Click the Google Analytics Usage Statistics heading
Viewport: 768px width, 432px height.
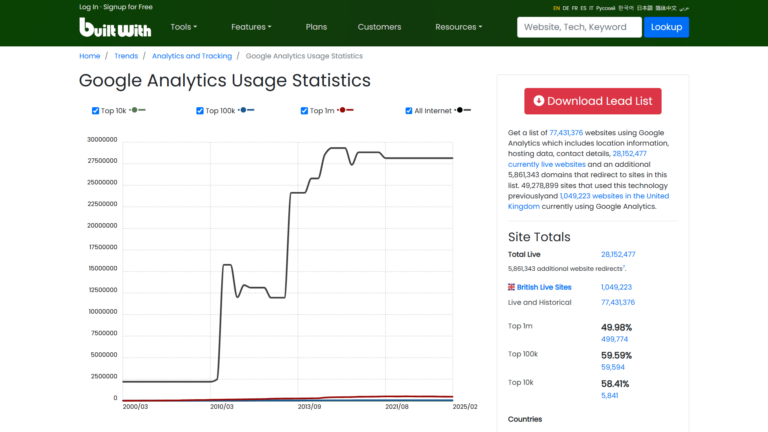(x=225, y=80)
